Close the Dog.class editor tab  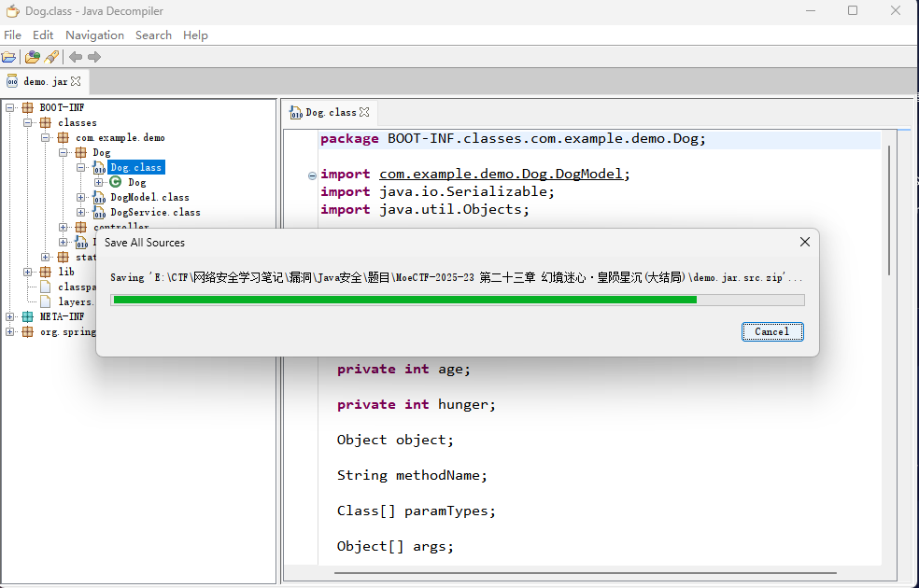pyautogui.click(x=365, y=112)
